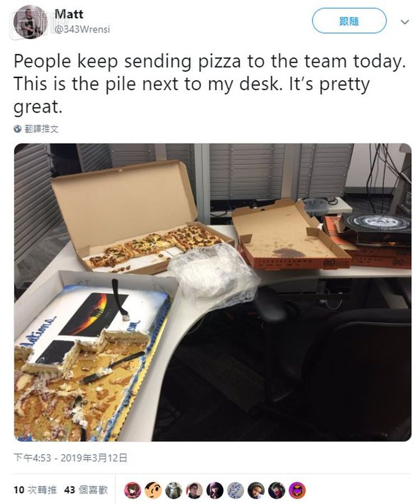Click the 翻譯推文 translate tweet link
Viewport: 420px width, 504px height.
point(42,129)
